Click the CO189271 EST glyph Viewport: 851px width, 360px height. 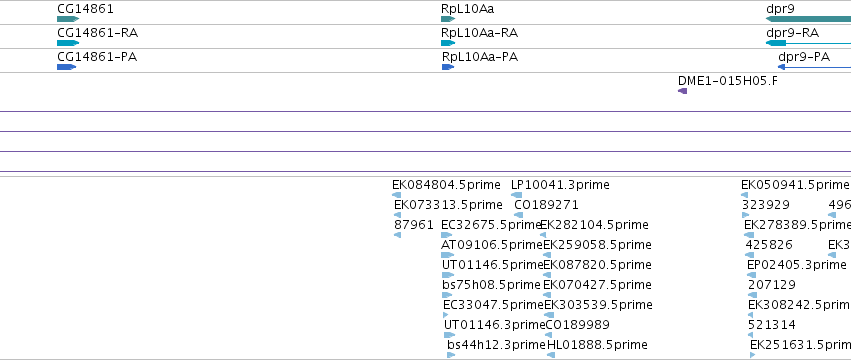point(518,215)
